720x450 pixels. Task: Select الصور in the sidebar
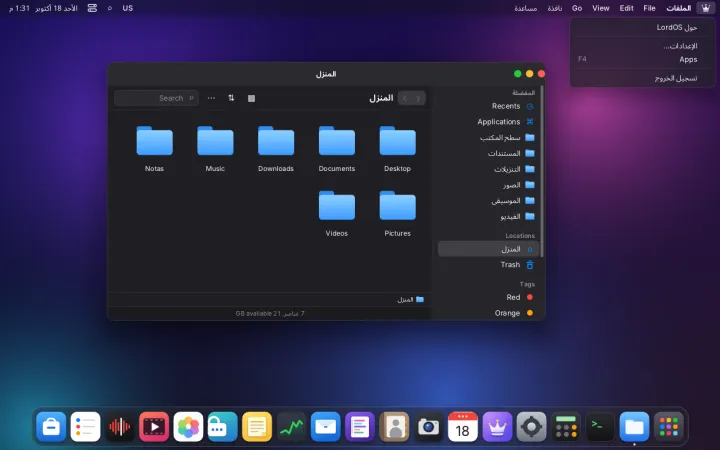click(x=488, y=185)
